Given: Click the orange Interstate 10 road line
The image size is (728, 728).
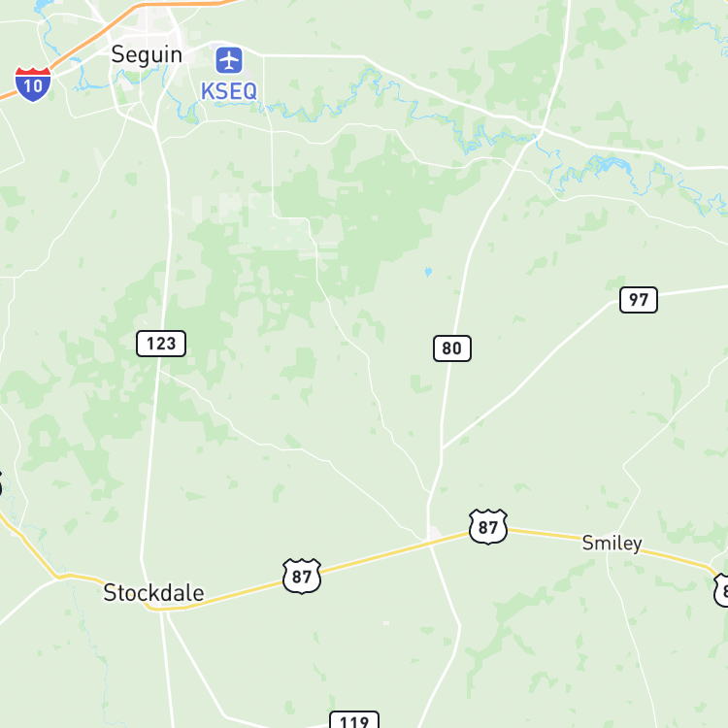Looking at the screenshot, I should click(88, 37).
